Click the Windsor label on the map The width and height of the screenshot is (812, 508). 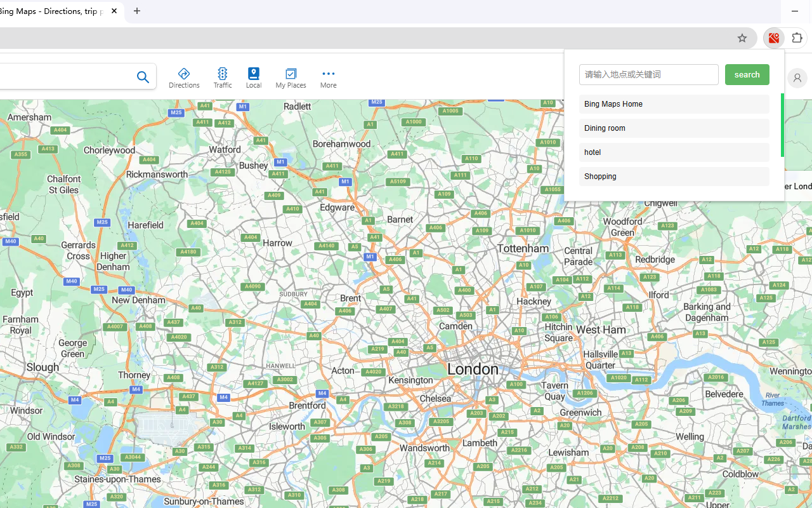tap(26, 410)
